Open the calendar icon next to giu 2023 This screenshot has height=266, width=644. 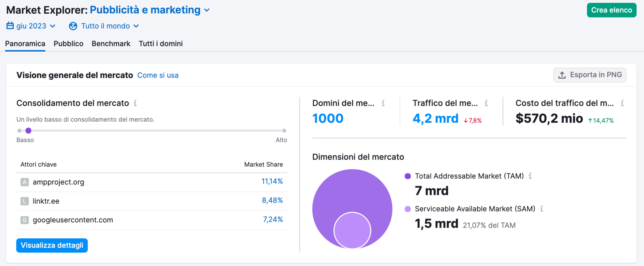pos(10,26)
